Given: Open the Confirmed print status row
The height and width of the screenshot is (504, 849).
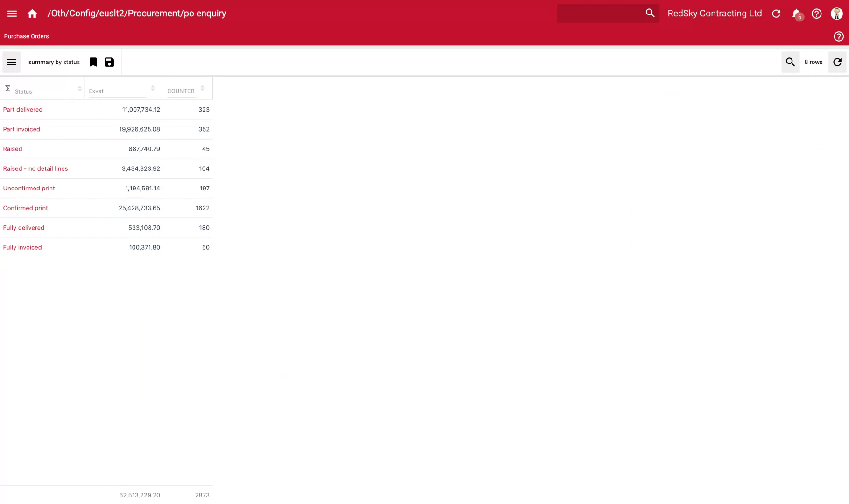Looking at the screenshot, I should pyautogui.click(x=25, y=208).
